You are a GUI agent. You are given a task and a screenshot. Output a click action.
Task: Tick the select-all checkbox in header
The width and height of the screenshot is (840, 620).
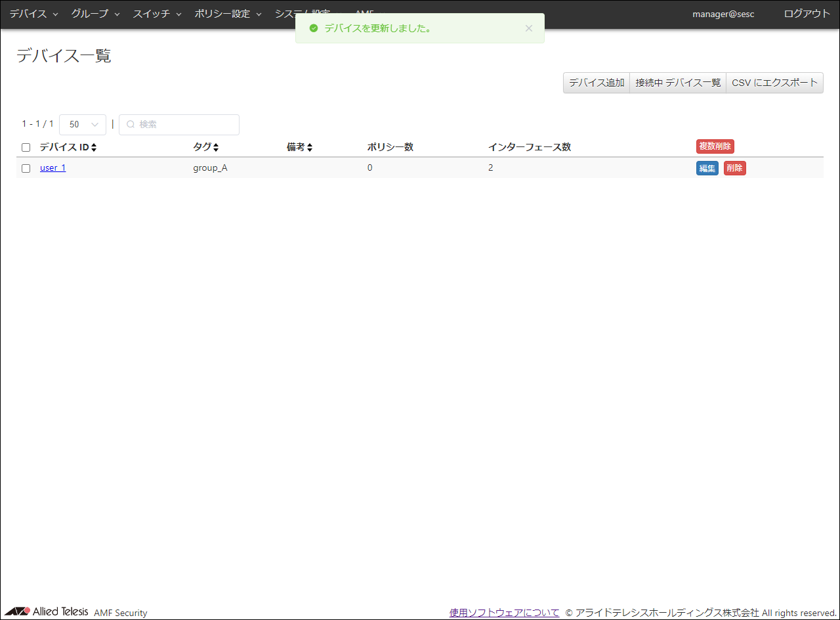[26, 148]
